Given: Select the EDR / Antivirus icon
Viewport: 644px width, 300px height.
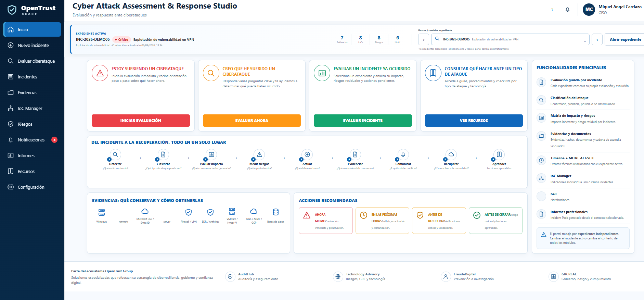Looking at the screenshot, I should pyautogui.click(x=210, y=212).
